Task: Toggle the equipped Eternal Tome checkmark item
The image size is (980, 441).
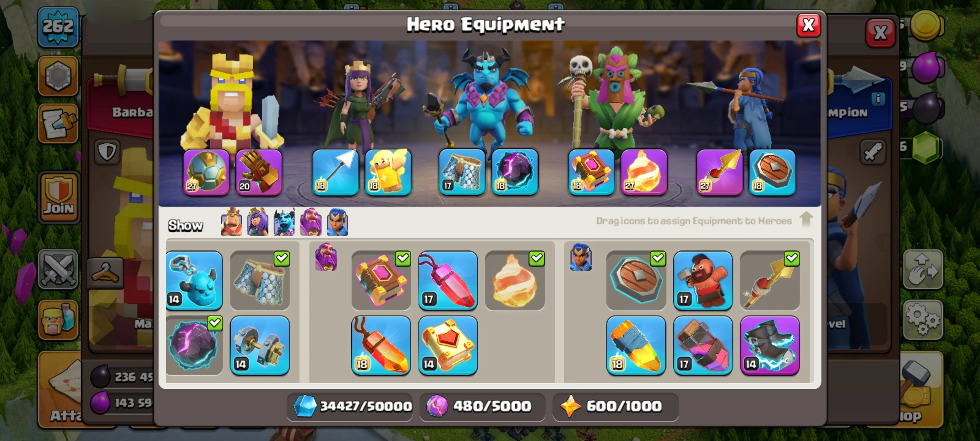Action: (381, 281)
